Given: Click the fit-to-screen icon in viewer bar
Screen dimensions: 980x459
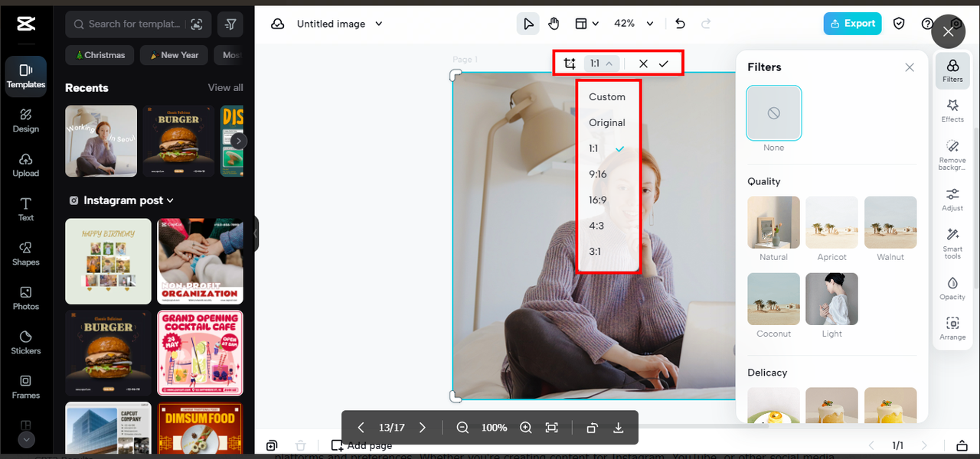Looking at the screenshot, I should (x=551, y=428).
